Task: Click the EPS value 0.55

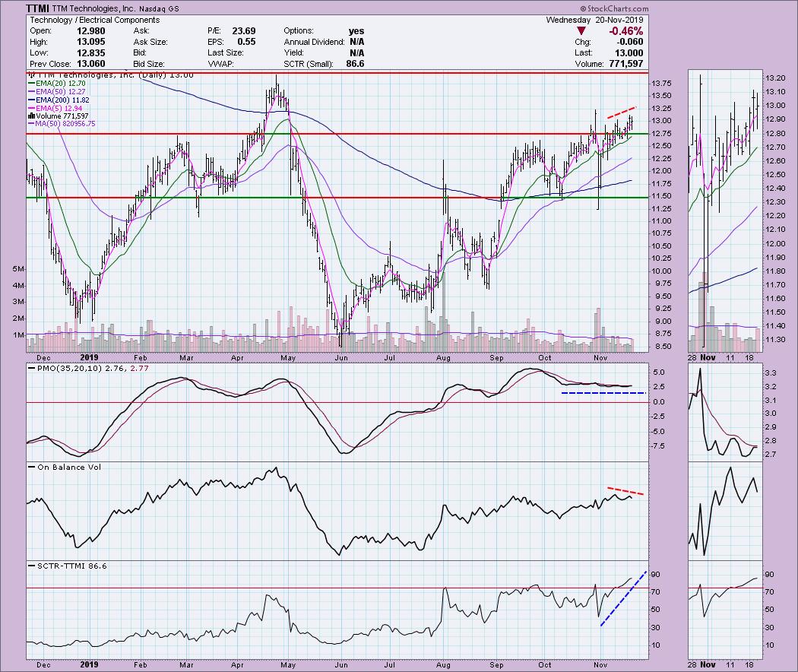Action: pyautogui.click(x=246, y=42)
